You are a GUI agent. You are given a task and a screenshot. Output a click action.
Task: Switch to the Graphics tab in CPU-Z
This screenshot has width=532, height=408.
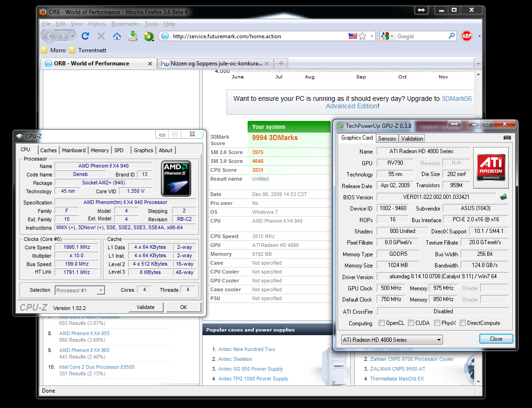click(143, 150)
